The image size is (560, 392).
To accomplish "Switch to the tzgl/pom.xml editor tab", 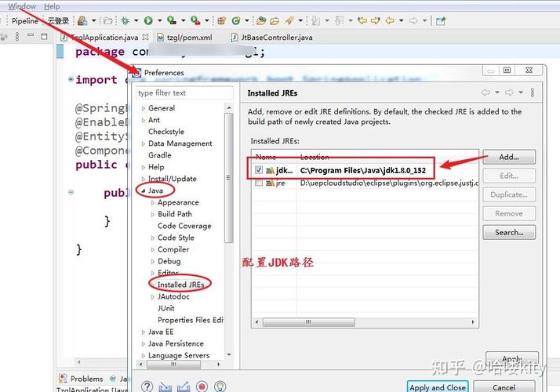I will [189, 37].
